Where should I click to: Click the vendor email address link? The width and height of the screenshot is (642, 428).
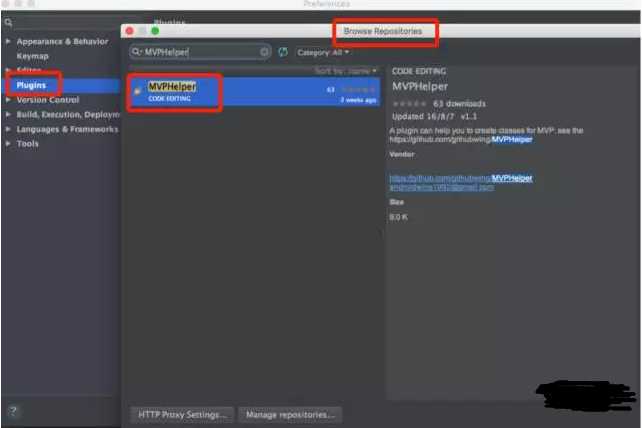442,188
